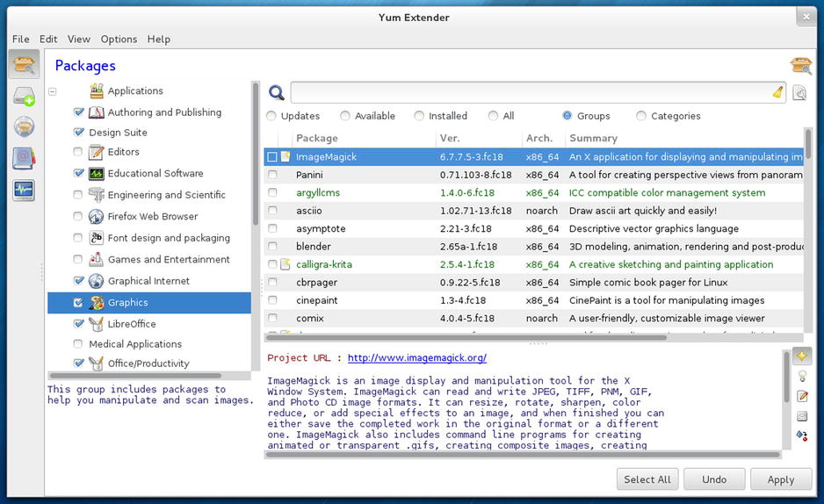Click the Educational Software icon
824x504 pixels.
[96, 173]
